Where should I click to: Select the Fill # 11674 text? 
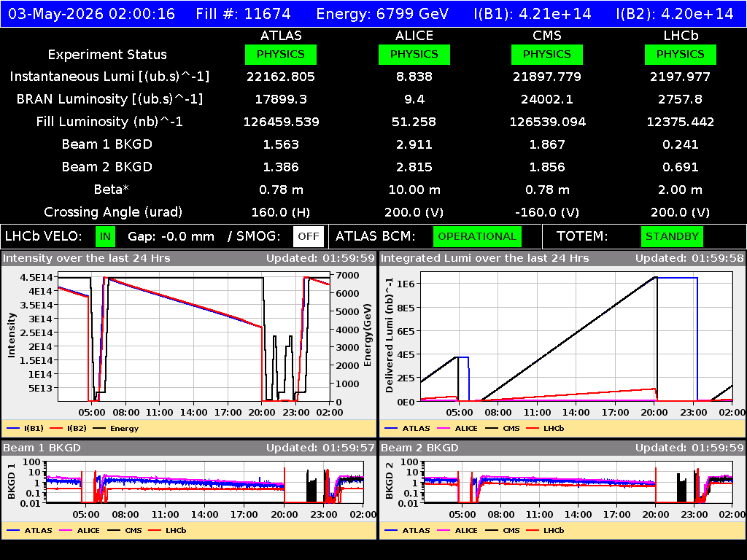[x=243, y=14]
